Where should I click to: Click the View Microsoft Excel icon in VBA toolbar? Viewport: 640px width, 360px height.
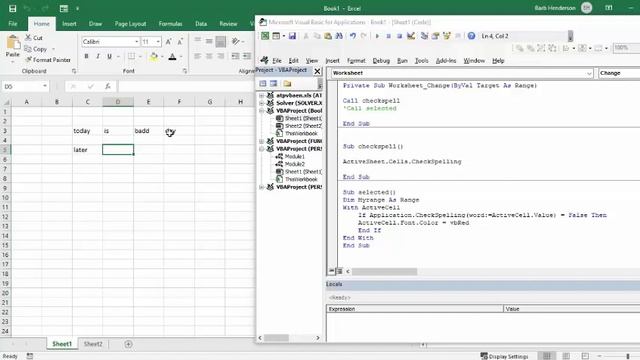(x=265, y=36)
